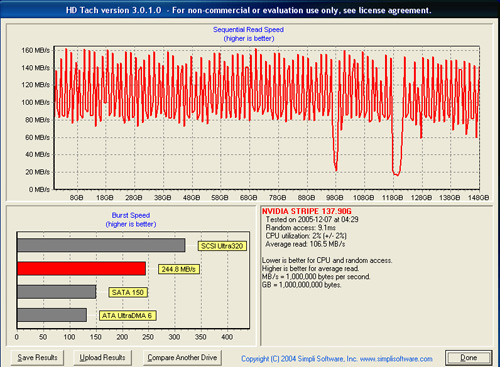This screenshot has width=500, height=367.
Task: Click the Sequential Read Speed title
Action: [x=248, y=30]
